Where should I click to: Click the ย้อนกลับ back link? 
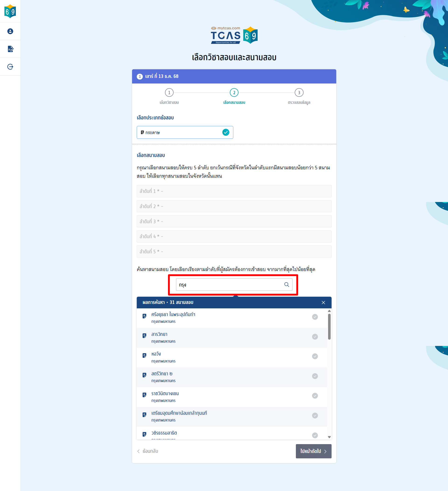click(x=148, y=451)
